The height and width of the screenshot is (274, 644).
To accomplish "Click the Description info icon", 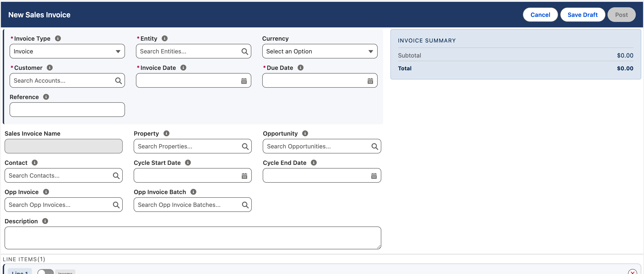I will 45,221.
